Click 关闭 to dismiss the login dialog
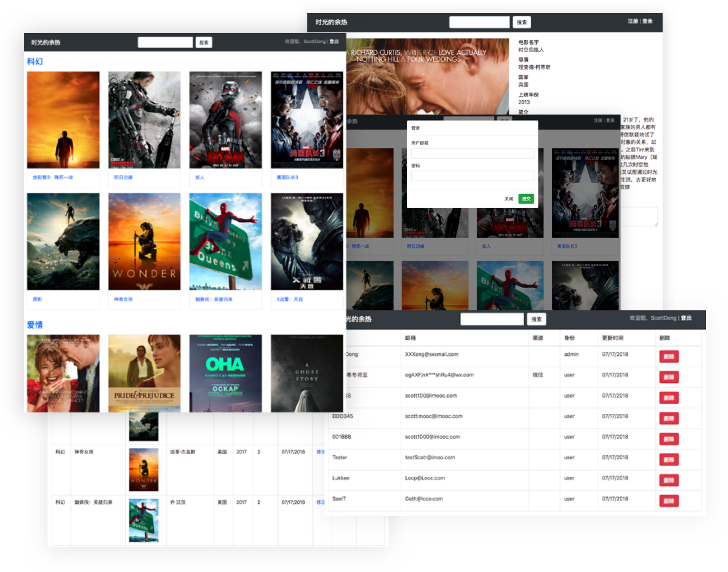The width and height of the screenshot is (728, 572). [x=509, y=199]
